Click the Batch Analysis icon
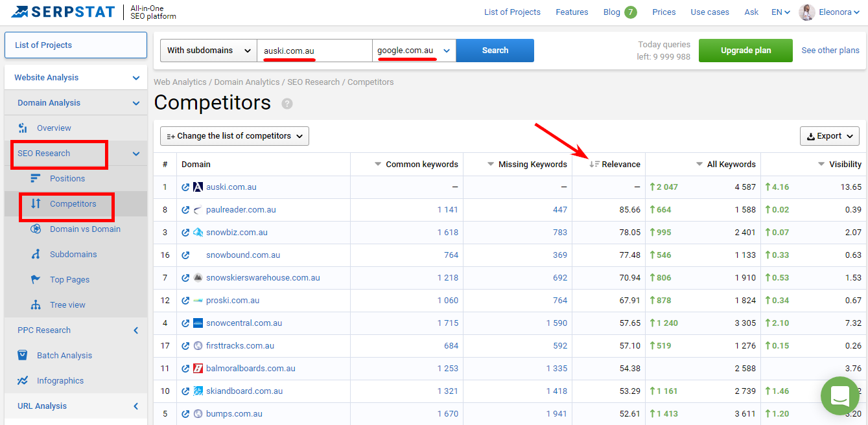868x425 pixels. pos(23,355)
